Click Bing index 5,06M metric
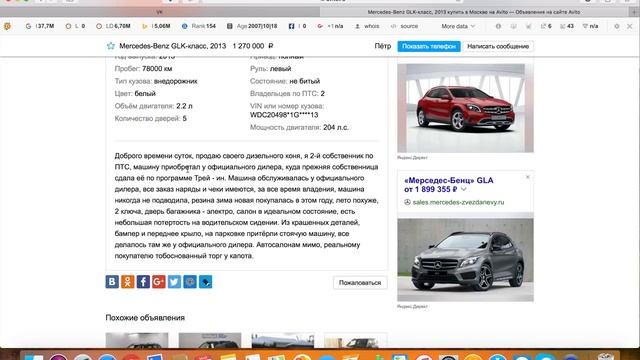The height and width of the screenshot is (360, 640). tap(156, 26)
